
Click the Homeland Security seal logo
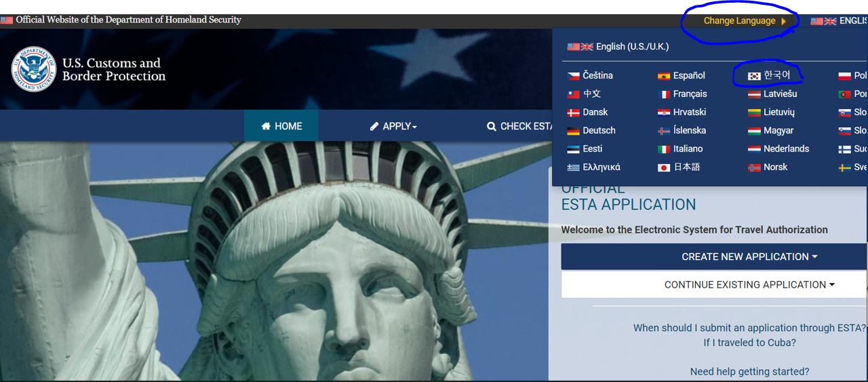[34, 69]
